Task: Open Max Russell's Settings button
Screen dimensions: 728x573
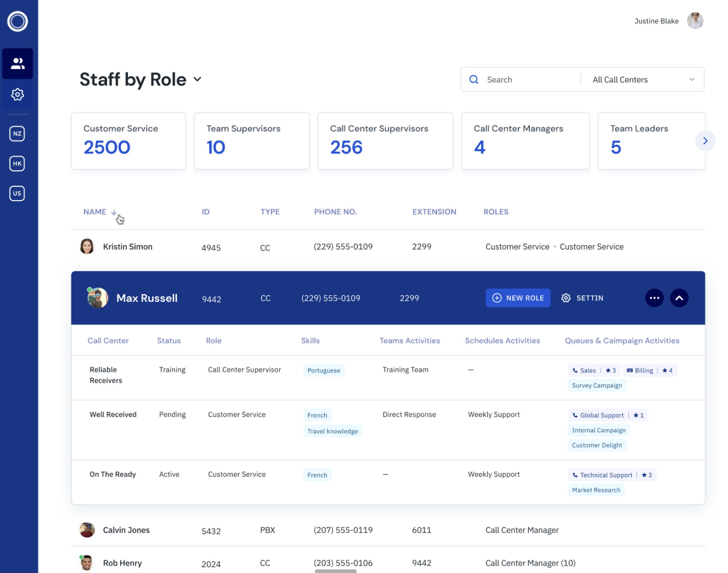Action: click(582, 298)
